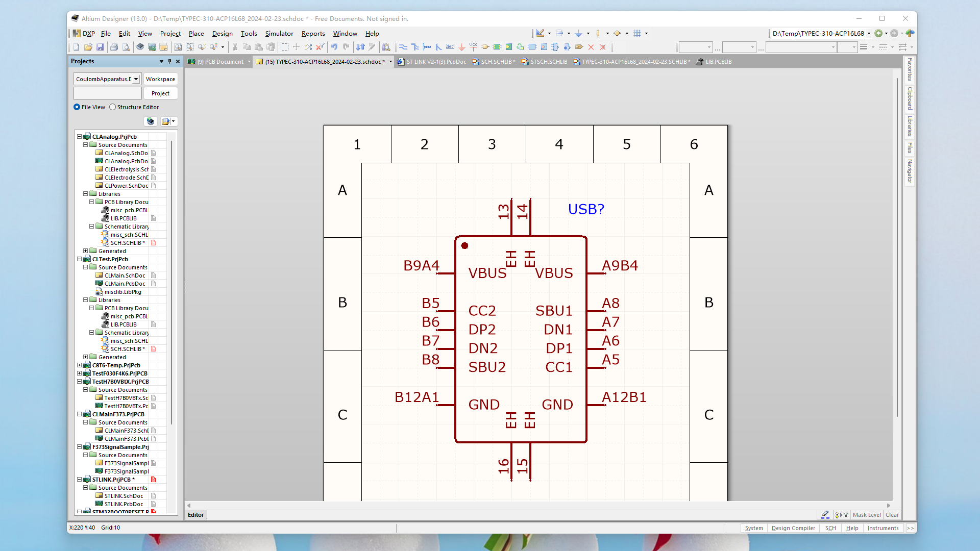The height and width of the screenshot is (551, 980).
Task: Select the Place Net Label tool
Action: 450,47
